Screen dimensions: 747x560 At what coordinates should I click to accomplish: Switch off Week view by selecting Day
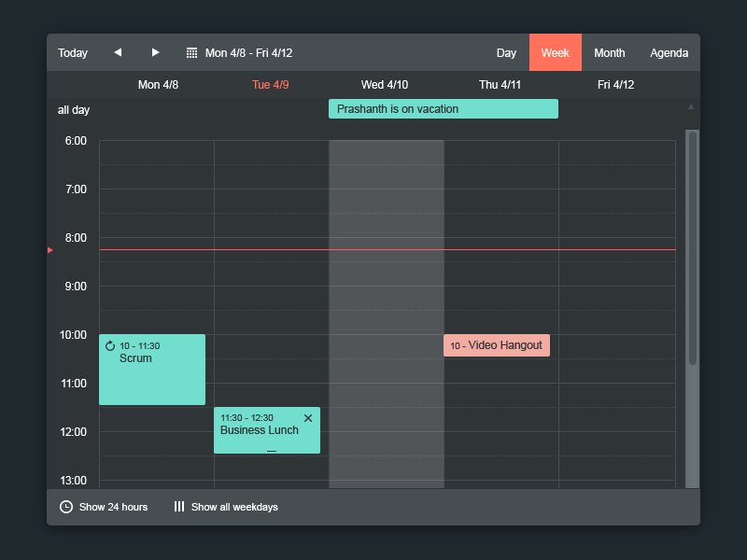tap(506, 52)
